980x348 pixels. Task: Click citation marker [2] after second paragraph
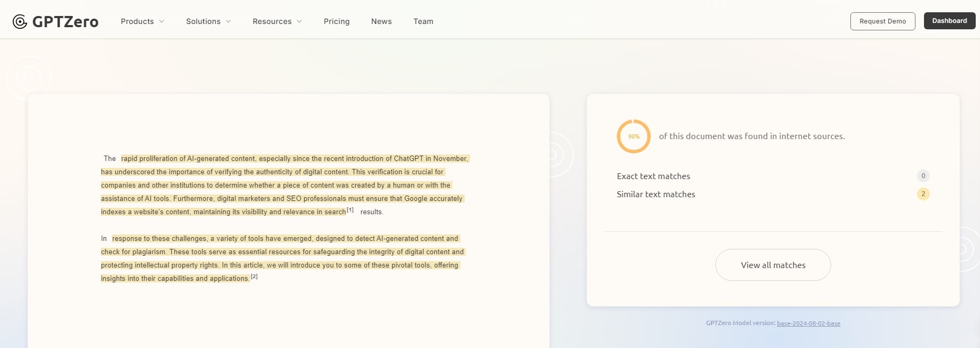254,277
